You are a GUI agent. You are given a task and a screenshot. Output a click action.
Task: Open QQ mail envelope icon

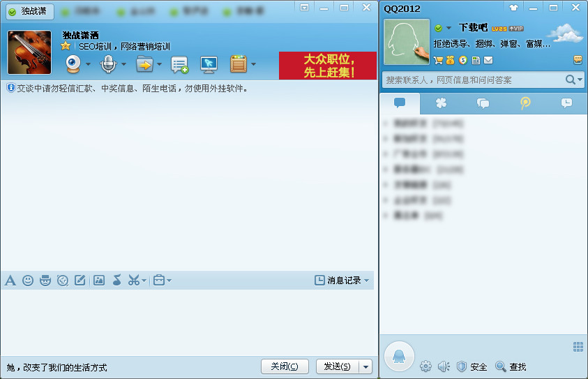pyautogui.click(x=488, y=60)
